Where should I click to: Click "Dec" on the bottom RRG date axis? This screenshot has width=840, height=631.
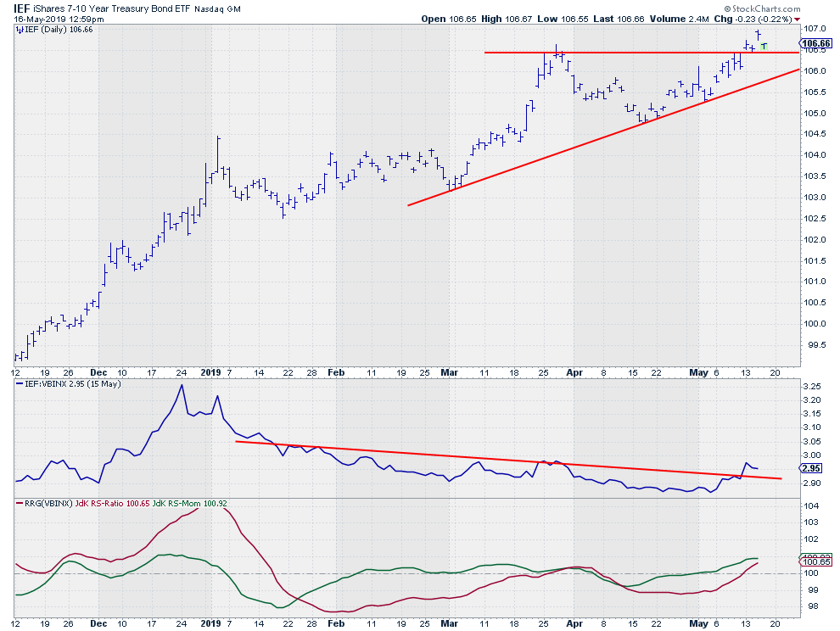[x=98, y=624]
